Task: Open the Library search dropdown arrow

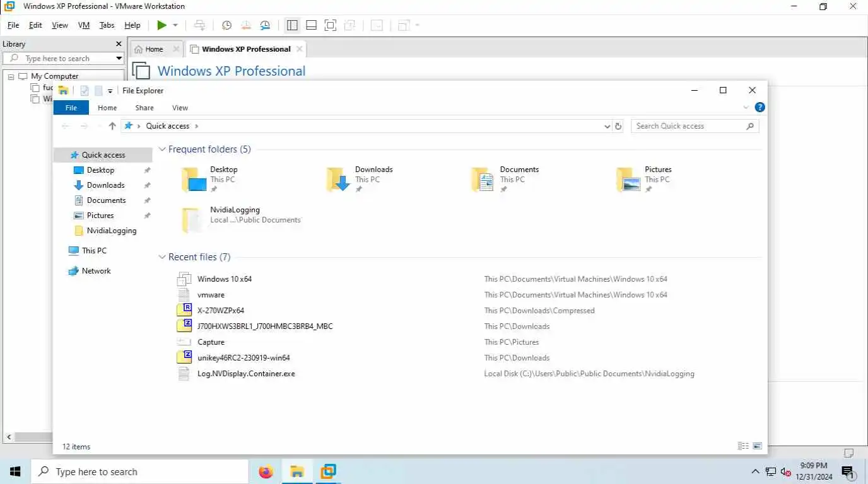Action: (x=119, y=58)
